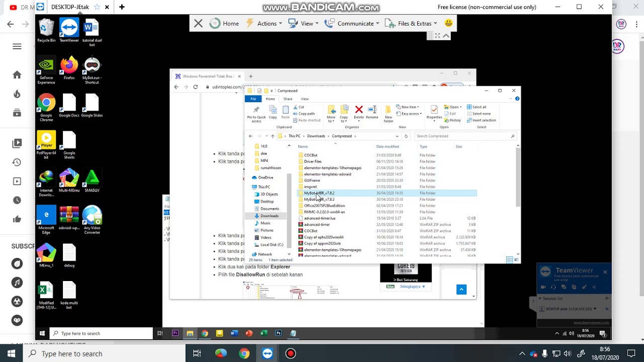
Task: Select the MyBot-MBR_v7.8.3 folder
Action: [319, 199]
